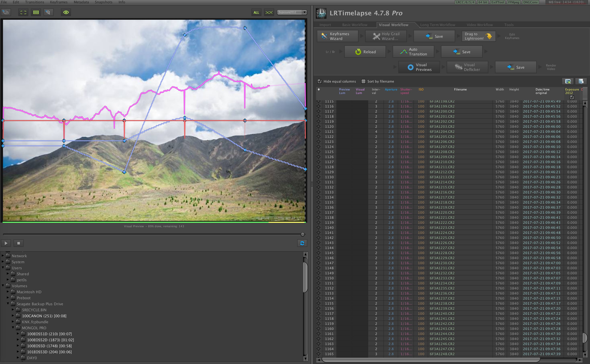
Task: Click the Drag to Lightroom button
Action: pyautogui.click(x=478, y=36)
